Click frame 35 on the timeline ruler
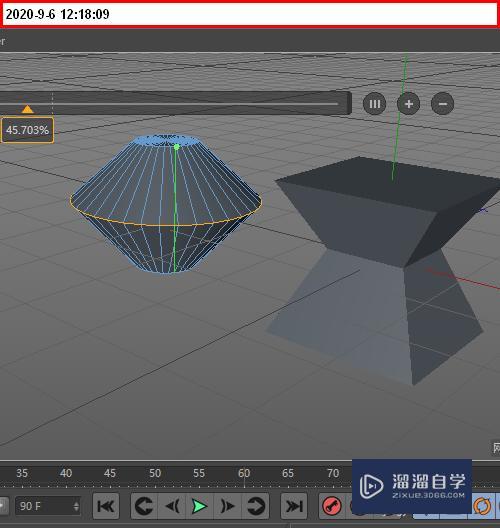 point(22,473)
